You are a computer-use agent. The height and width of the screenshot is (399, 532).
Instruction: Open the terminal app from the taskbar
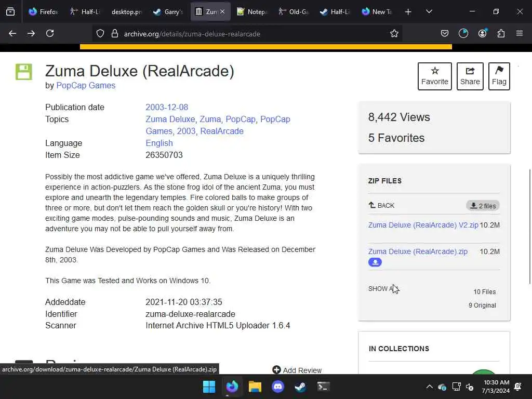coord(323,387)
